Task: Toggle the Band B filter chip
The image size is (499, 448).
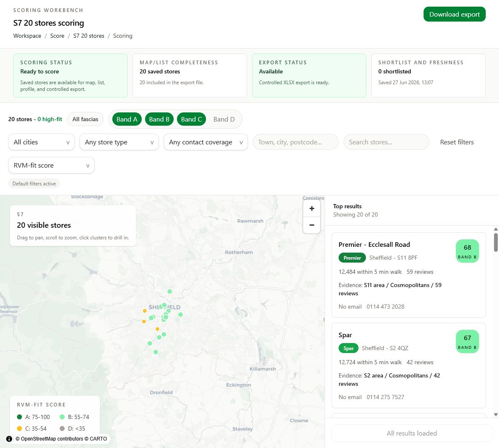Action: click(159, 119)
